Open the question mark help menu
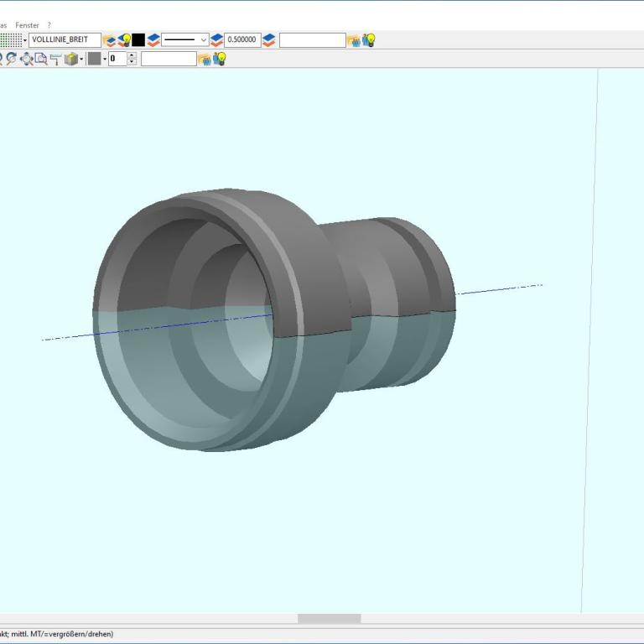644x644 pixels. pyautogui.click(x=49, y=25)
